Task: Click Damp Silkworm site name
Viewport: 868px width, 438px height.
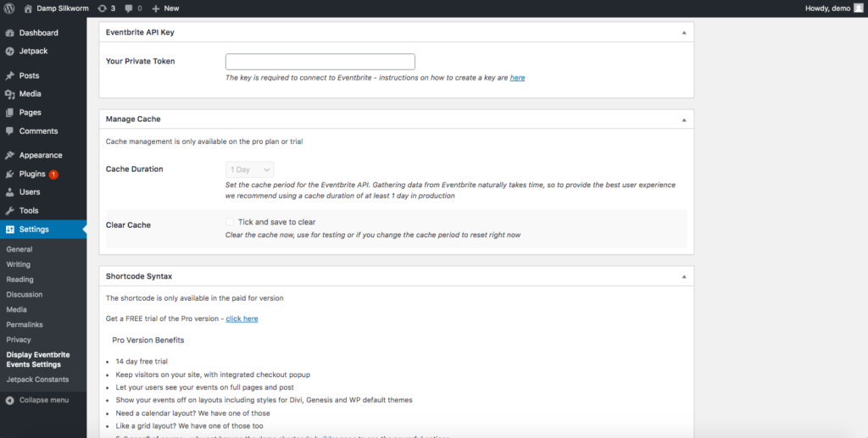Action: (x=63, y=8)
